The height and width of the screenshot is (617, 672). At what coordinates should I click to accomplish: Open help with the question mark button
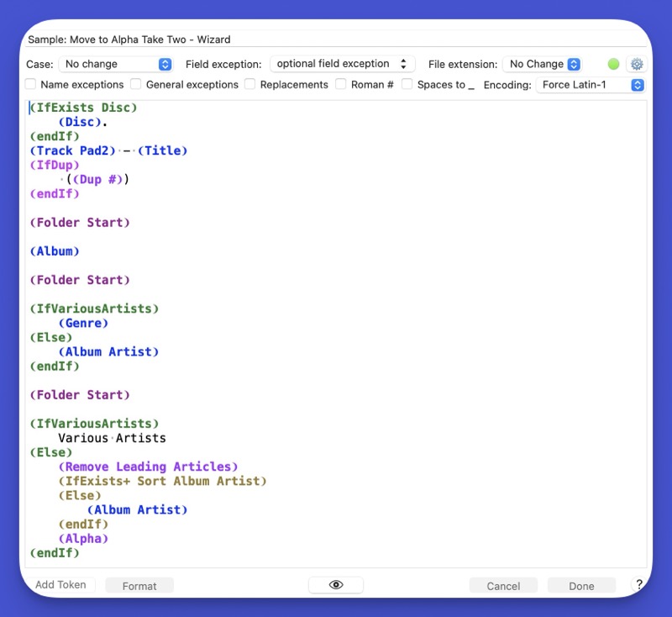tap(638, 585)
